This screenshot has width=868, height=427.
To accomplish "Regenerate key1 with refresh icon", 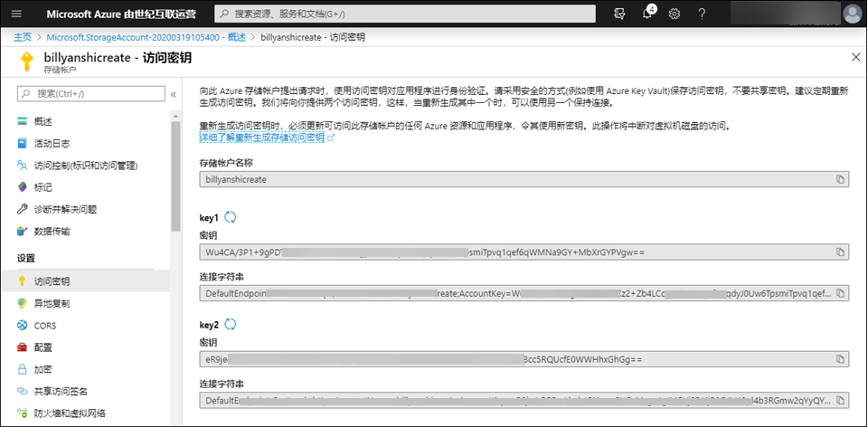I will point(230,217).
